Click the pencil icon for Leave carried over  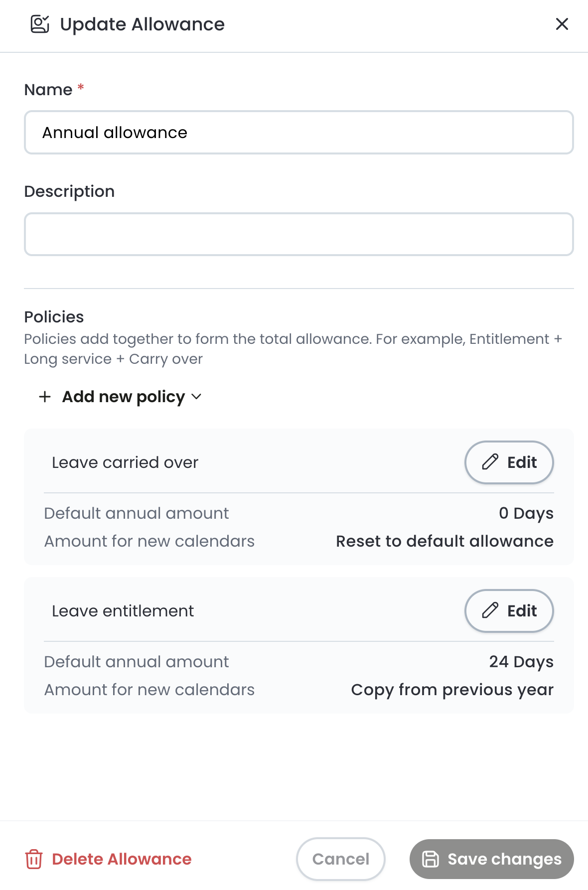point(490,462)
